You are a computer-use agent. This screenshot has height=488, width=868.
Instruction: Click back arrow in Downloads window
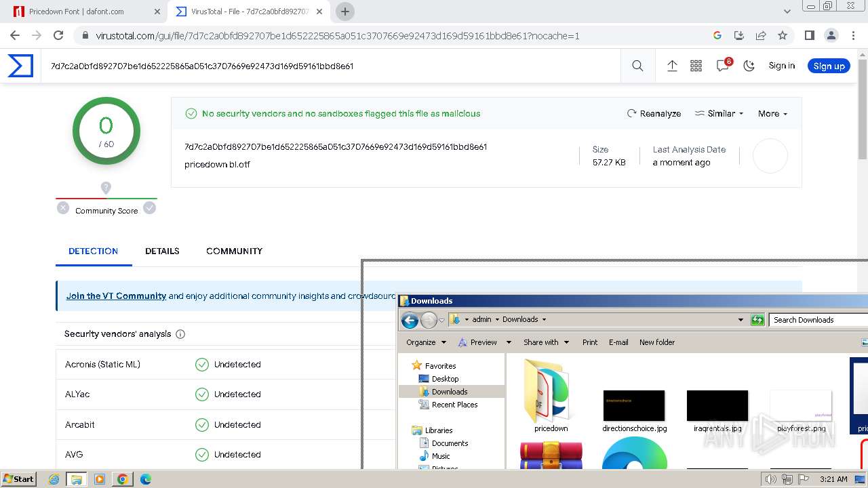tap(410, 320)
